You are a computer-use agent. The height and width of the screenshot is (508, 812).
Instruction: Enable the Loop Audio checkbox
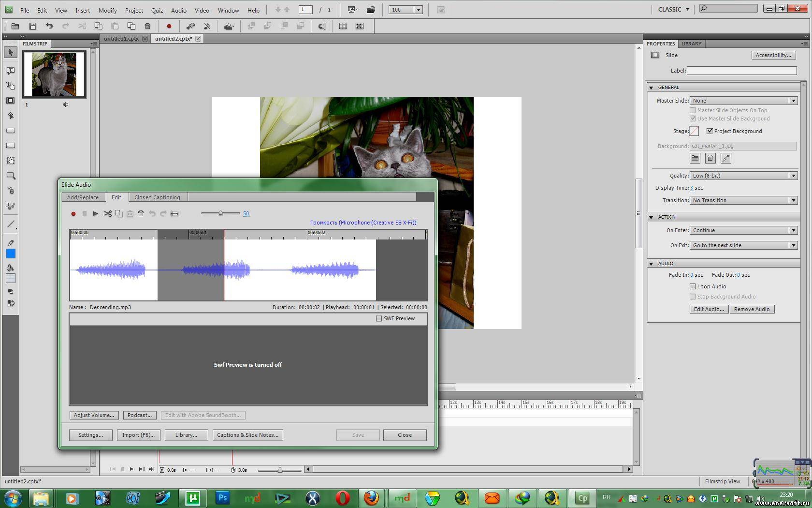pyautogui.click(x=693, y=286)
